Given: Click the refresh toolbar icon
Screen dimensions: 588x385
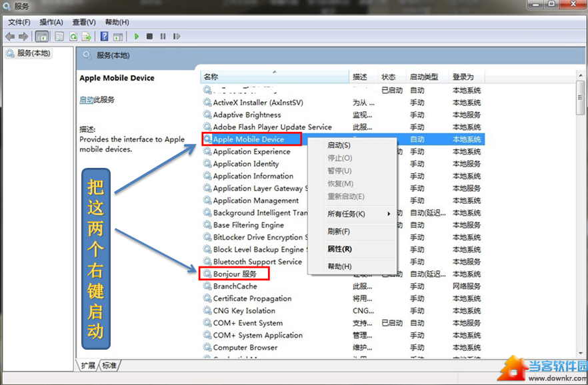Looking at the screenshot, I should pos(73,37).
